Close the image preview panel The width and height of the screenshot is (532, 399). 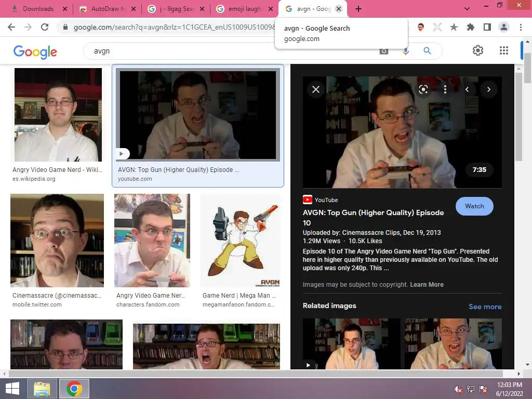click(x=315, y=89)
